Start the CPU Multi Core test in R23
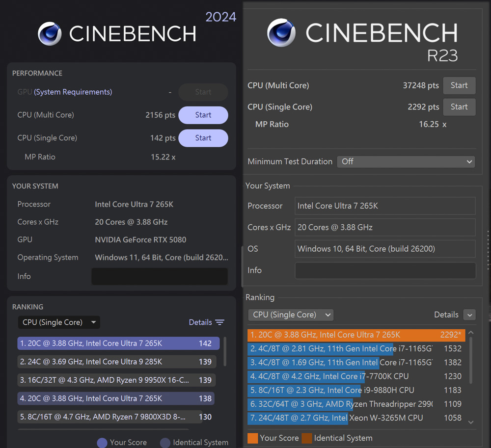Viewport: 491px width, 448px height. (x=459, y=85)
